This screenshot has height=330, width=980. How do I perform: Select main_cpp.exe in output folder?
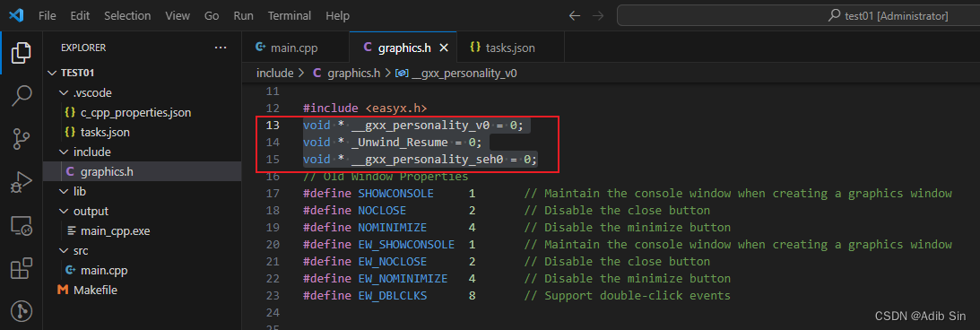point(142,230)
